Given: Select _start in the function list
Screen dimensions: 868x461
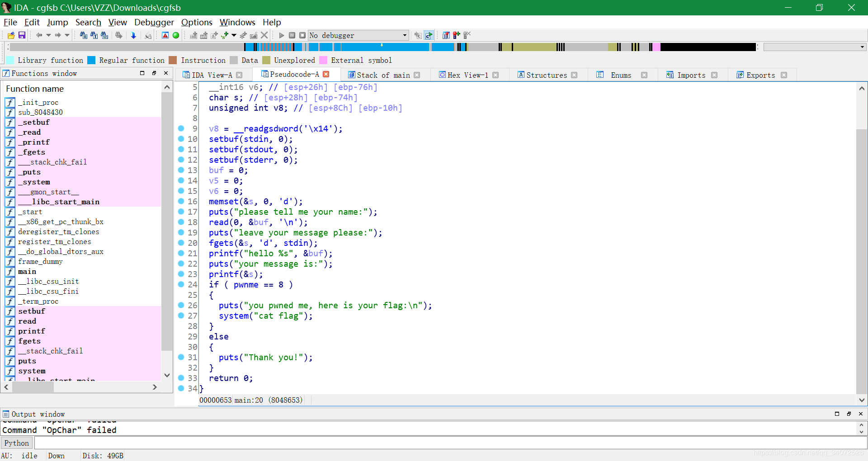Looking at the screenshot, I should tap(30, 212).
